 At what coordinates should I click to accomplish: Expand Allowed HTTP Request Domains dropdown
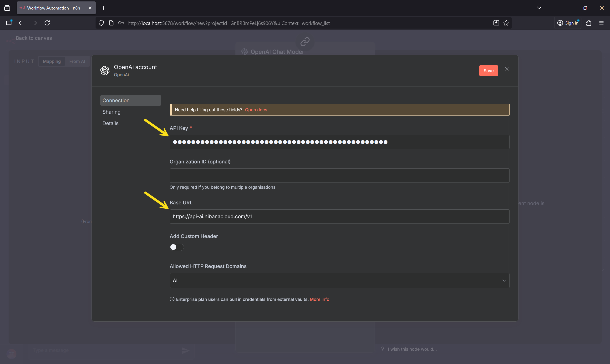pyautogui.click(x=340, y=280)
